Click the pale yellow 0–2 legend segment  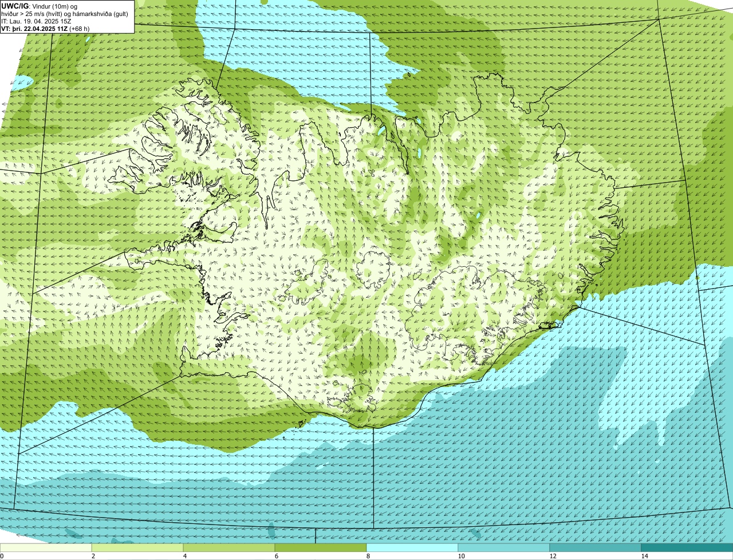[x=46, y=547]
